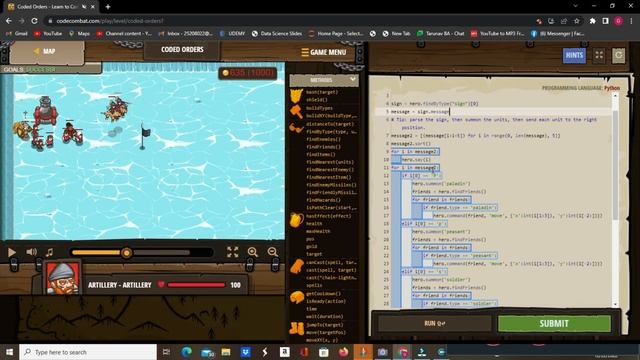This screenshot has height=360, width=640.
Task: Open File Explorer from the taskbar
Action: (226, 352)
